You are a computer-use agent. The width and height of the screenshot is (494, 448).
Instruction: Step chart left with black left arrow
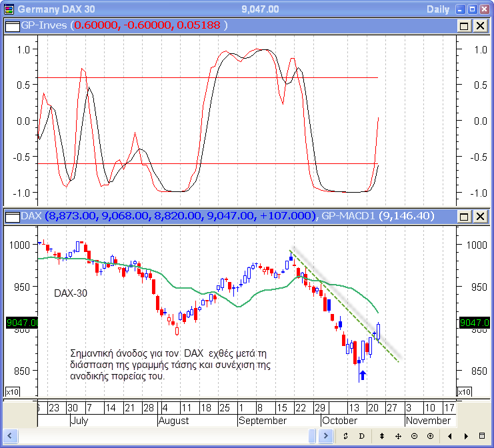[450, 436]
